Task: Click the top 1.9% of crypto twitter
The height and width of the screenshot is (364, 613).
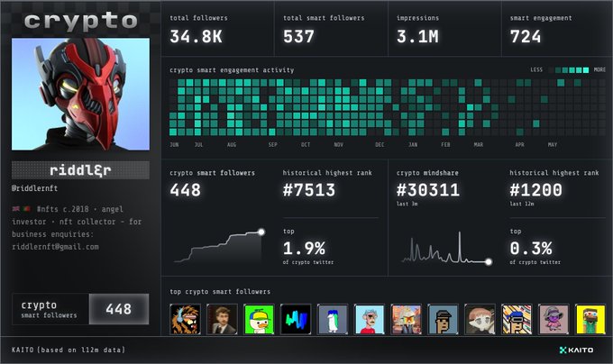Action: click(308, 247)
